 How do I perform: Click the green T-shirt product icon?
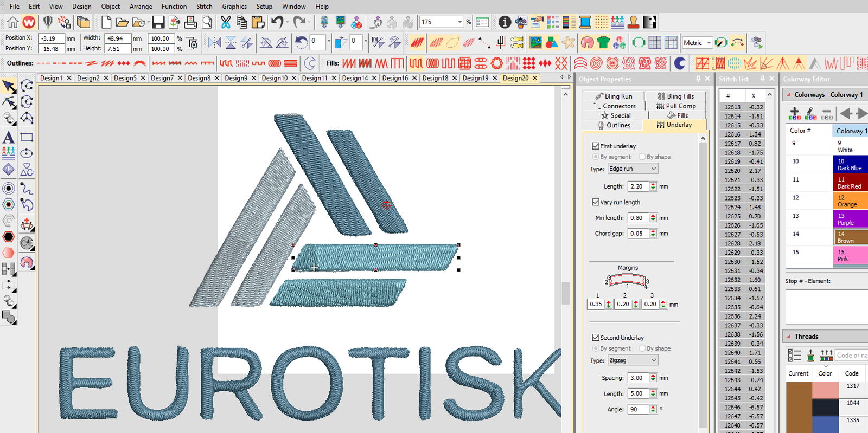click(x=603, y=42)
